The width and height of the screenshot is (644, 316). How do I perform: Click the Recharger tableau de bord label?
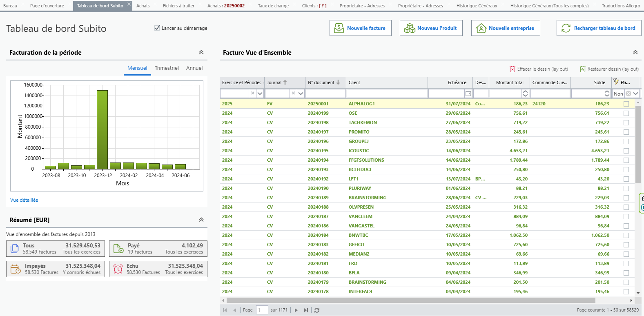click(x=605, y=28)
